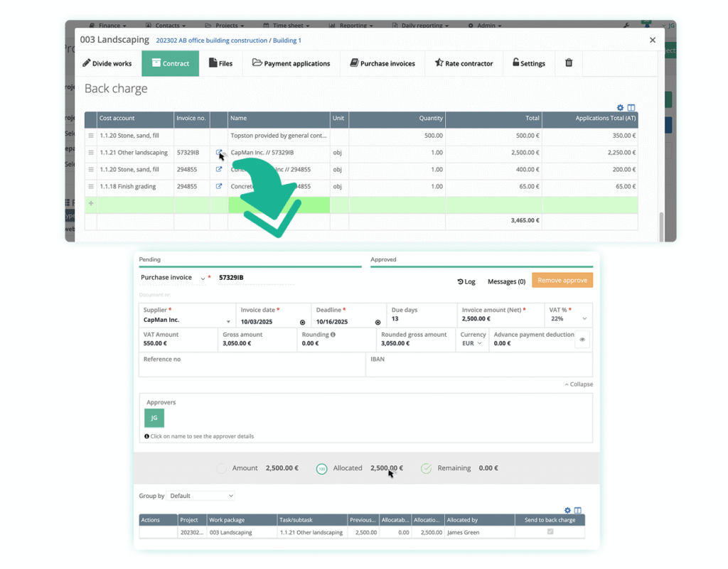Open the Building 1 breadcrumb link
The height and width of the screenshot is (569, 728).
coord(287,40)
